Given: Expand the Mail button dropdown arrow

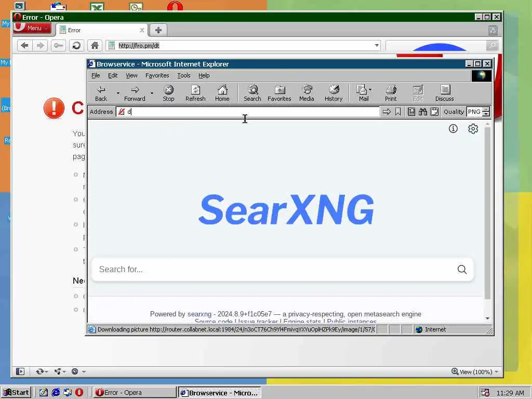Looking at the screenshot, I should (370, 89).
